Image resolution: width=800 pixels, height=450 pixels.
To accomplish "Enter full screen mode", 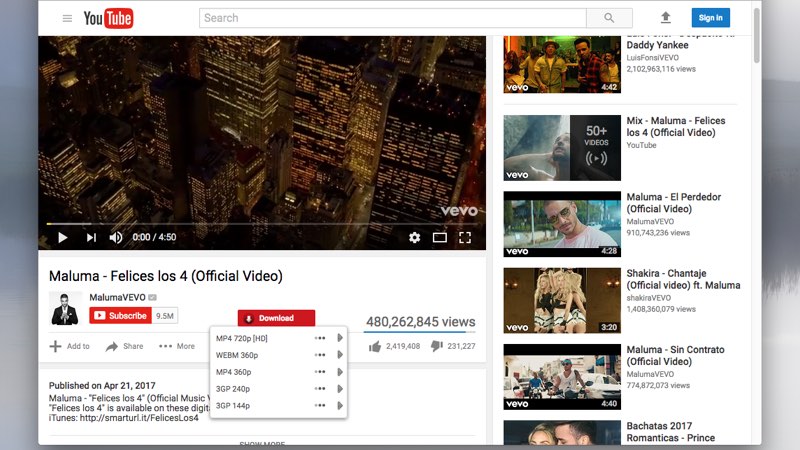I will 465,237.
